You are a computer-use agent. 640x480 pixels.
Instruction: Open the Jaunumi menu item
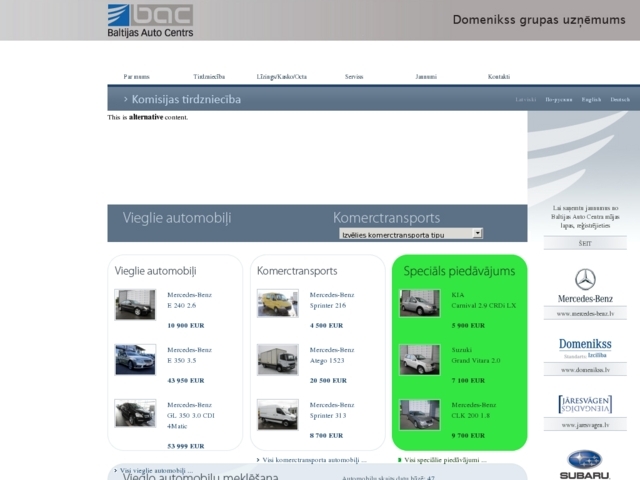point(426,77)
